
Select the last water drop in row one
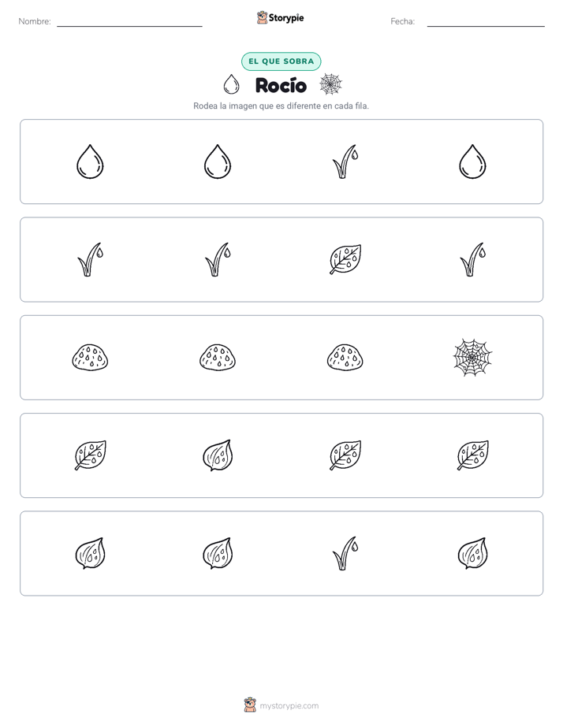472,162
